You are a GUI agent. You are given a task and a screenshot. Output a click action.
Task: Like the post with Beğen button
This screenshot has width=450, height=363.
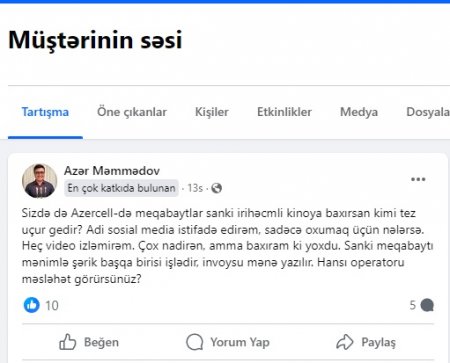click(x=89, y=342)
